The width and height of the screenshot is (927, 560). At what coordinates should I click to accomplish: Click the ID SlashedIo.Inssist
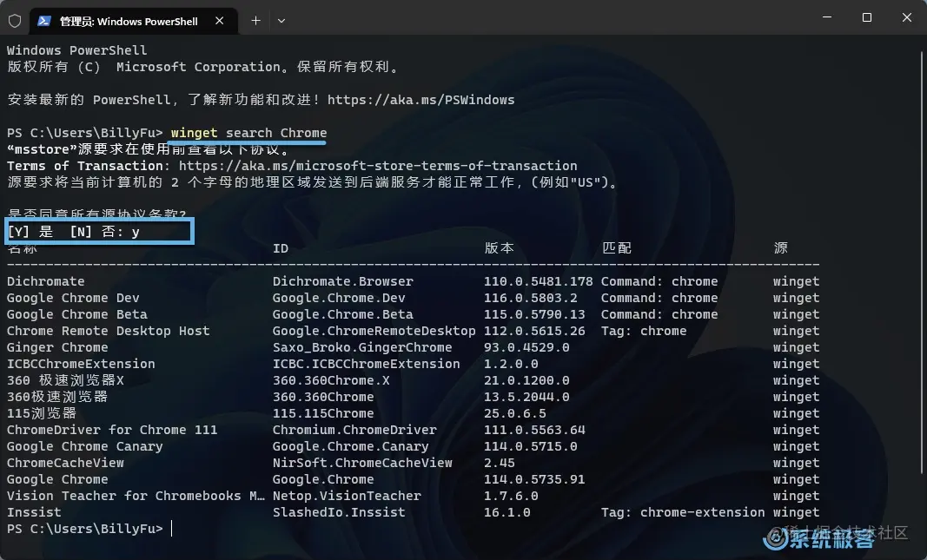(339, 513)
